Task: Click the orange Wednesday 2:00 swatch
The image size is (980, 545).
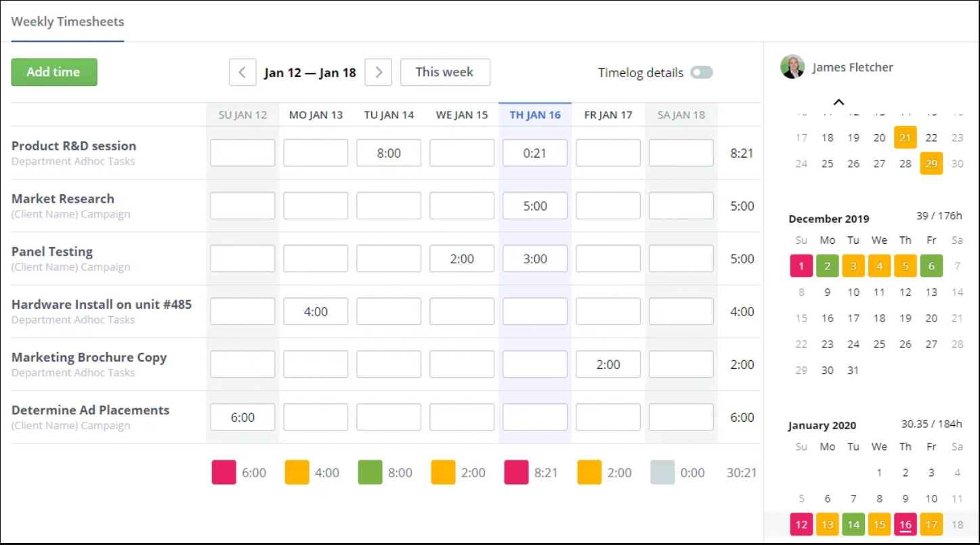Action: 444,473
